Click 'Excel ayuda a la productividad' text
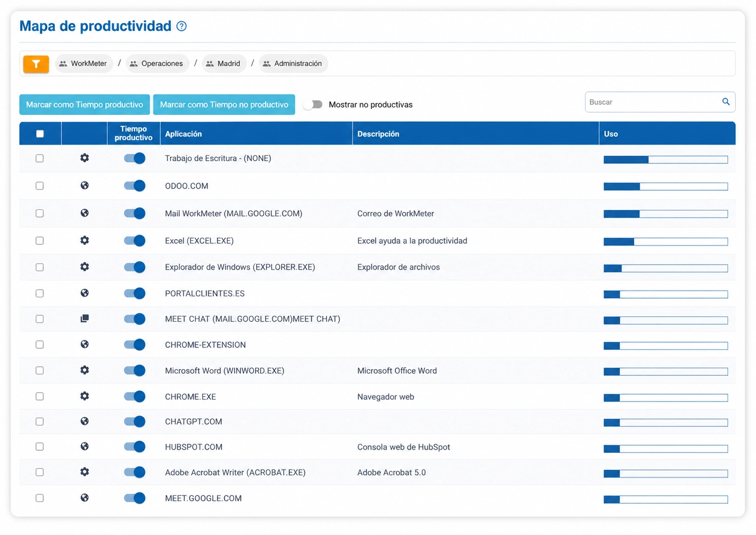The height and width of the screenshot is (535, 756). (412, 241)
